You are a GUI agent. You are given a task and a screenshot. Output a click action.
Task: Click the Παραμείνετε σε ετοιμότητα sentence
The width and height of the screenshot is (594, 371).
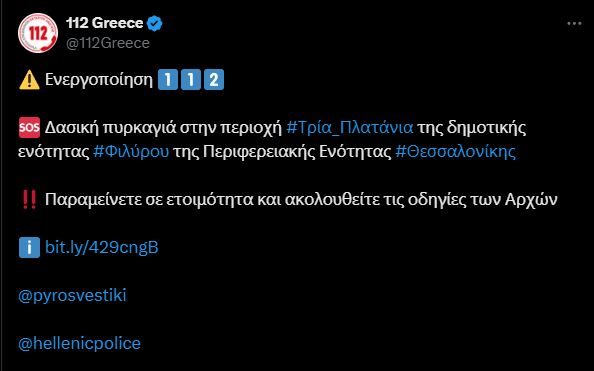pos(301,199)
